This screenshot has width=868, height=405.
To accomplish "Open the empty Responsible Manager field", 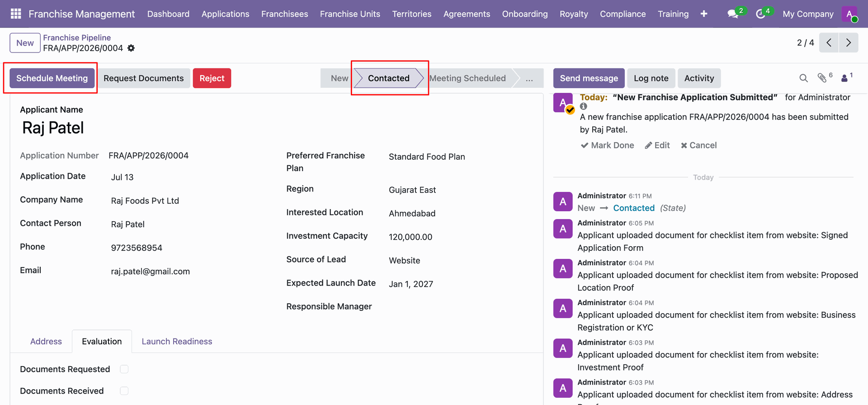I will pyautogui.click(x=461, y=307).
